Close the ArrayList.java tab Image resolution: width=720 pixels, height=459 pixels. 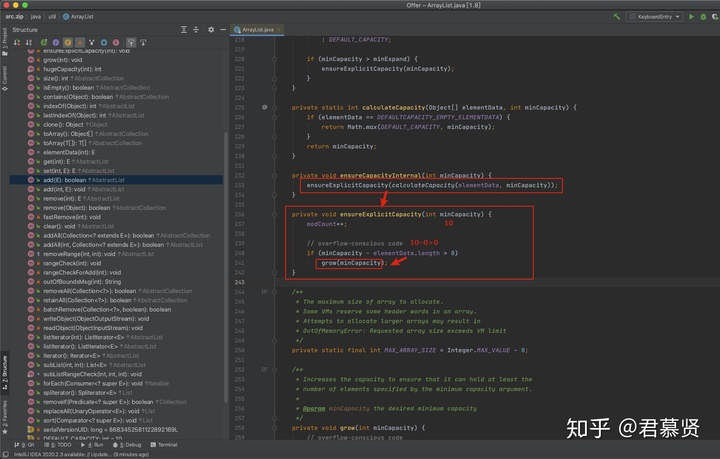278,29
